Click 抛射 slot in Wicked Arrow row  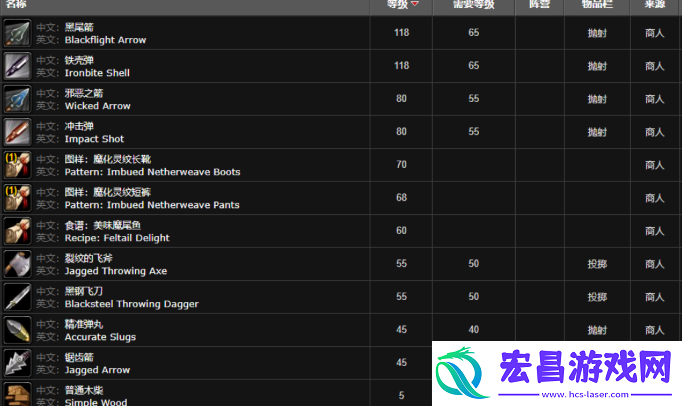597,99
